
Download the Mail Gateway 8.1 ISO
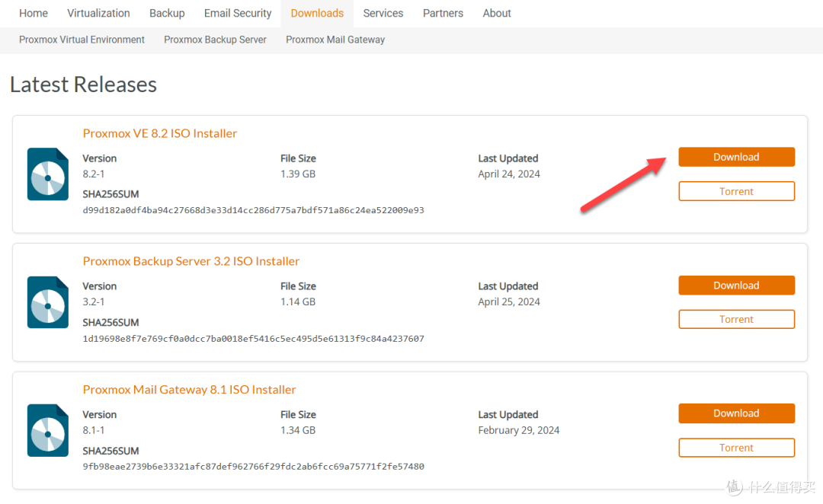(736, 413)
